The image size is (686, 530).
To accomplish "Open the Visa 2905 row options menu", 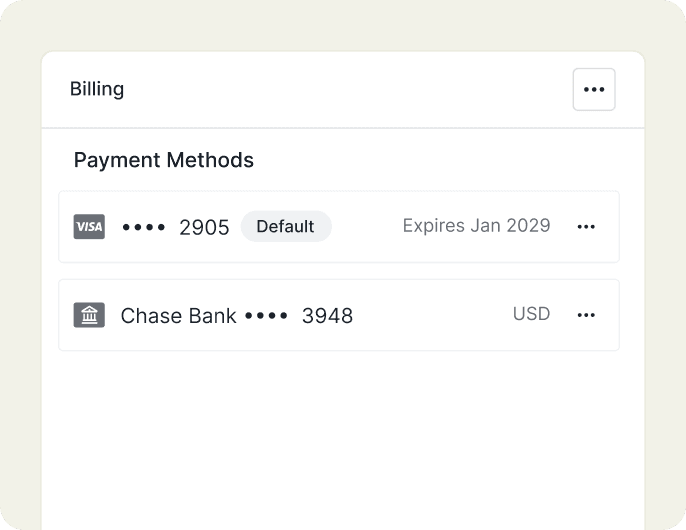I will [x=586, y=227].
